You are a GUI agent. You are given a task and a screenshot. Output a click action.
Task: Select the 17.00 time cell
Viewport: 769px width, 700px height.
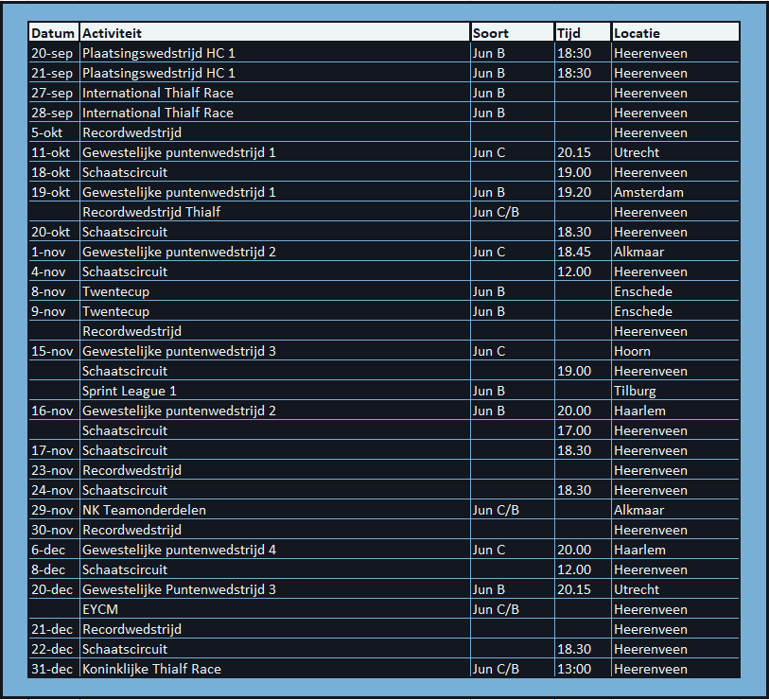(574, 430)
